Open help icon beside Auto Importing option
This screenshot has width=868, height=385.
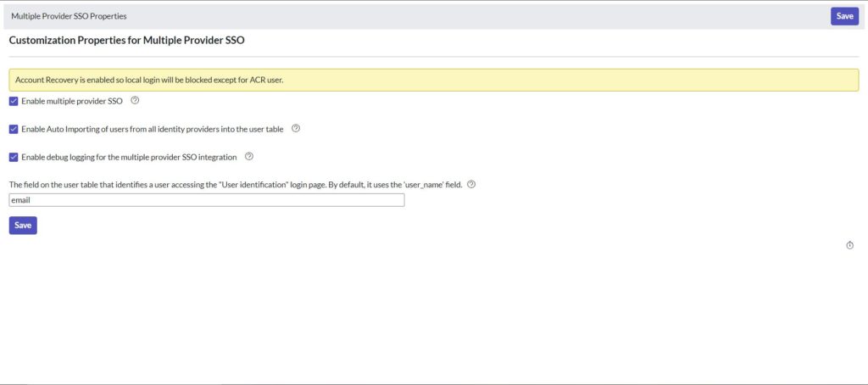[x=296, y=129]
